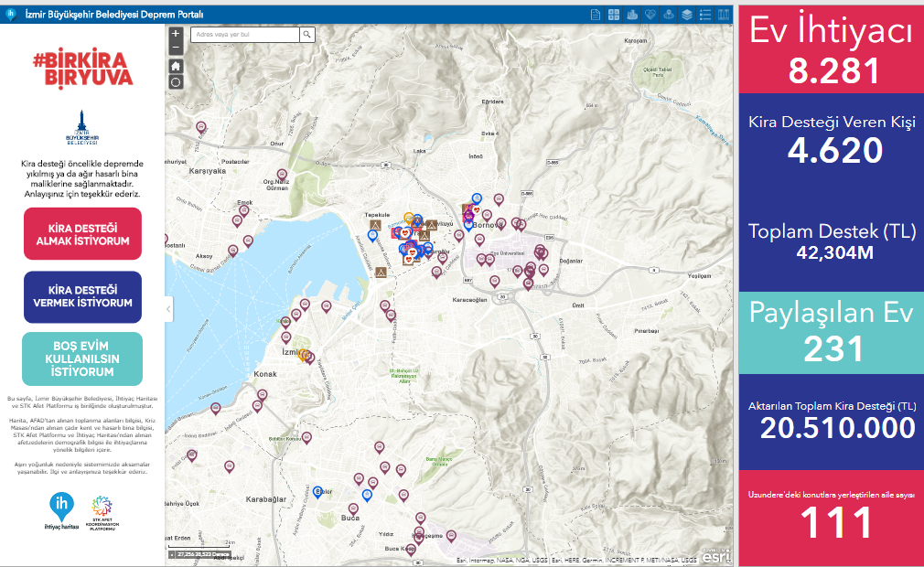Open the four-square grid widget in the header
924x567 pixels.
coord(614,15)
